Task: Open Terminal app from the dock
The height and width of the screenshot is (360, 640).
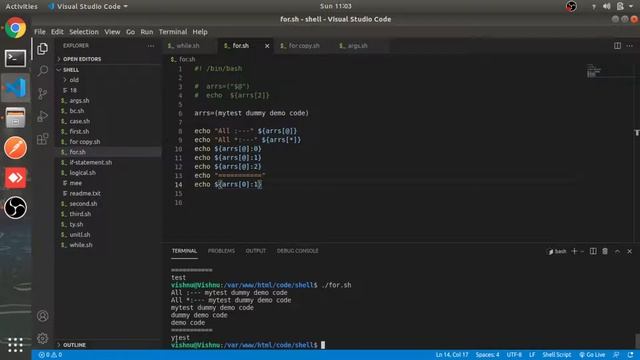Action: coord(16,58)
